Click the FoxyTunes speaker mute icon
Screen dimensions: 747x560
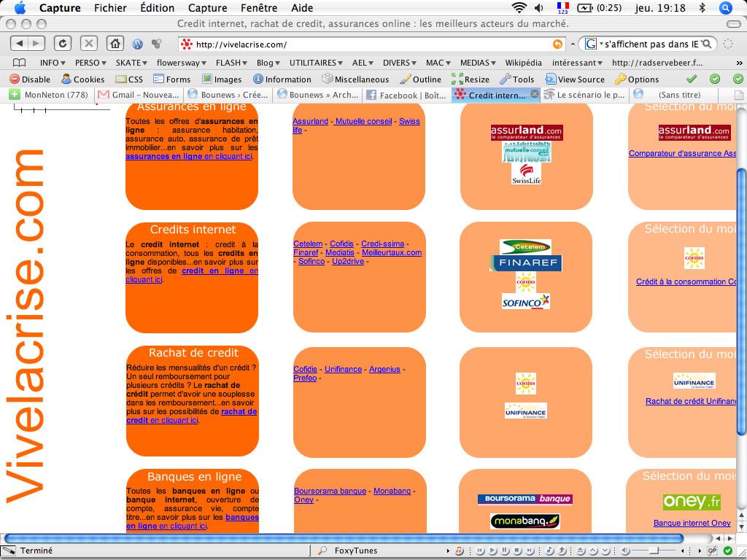626,551
